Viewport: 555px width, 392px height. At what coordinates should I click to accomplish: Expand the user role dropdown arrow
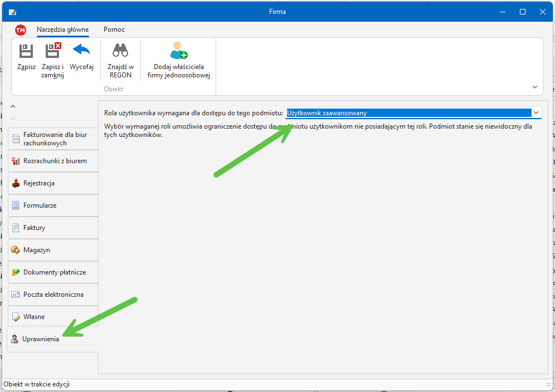tap(535, 113)
